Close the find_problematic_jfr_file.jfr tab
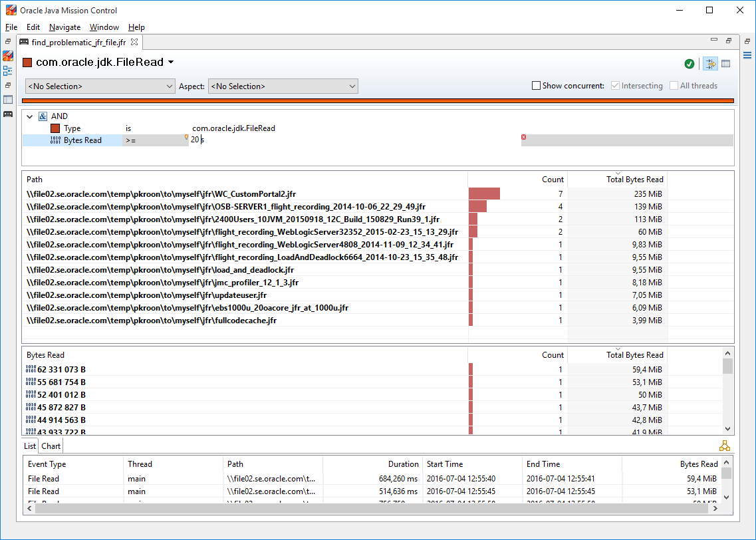The height and width of the screenshot is (540, 756). pos(134,42)
